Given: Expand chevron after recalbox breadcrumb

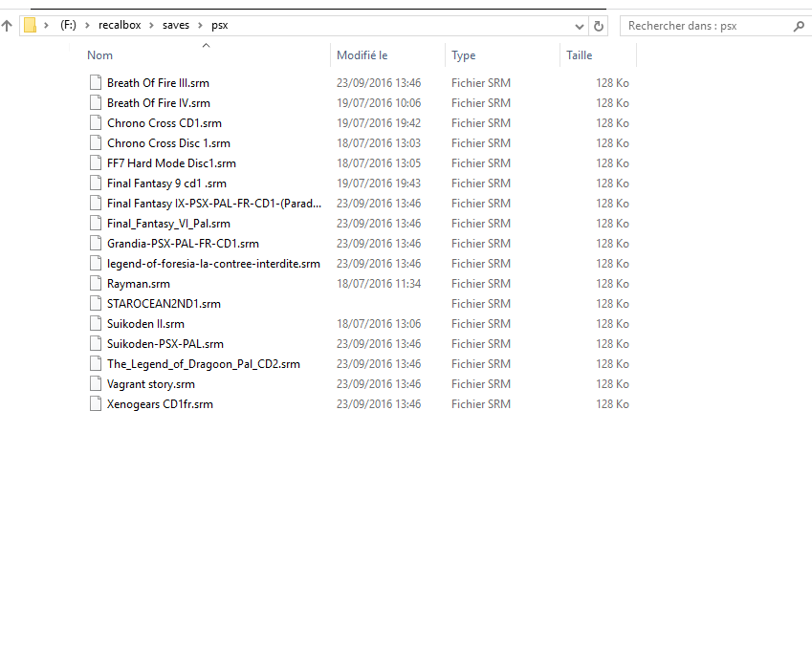Looking at the screenshot, I should pyautogui.click(x=151, y=25).
